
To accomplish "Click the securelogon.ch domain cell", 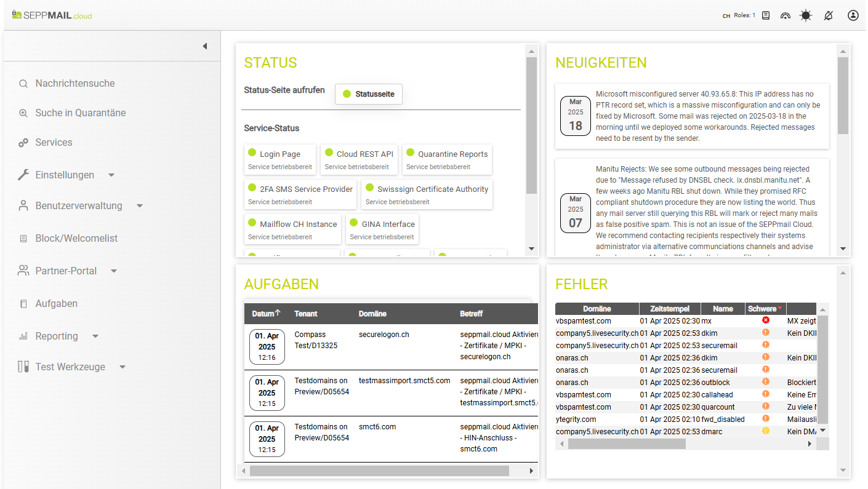I will tap(384, 335).
